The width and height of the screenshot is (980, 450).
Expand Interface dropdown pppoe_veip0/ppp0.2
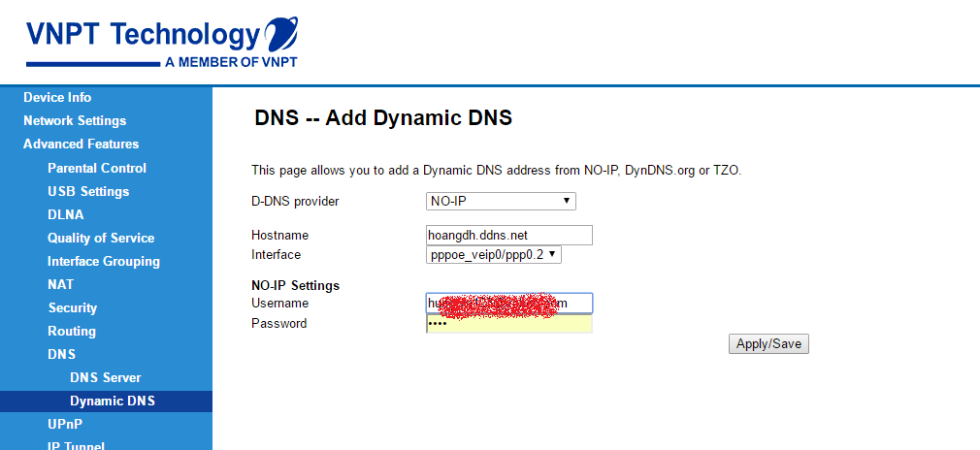click(x=494, y=254)
